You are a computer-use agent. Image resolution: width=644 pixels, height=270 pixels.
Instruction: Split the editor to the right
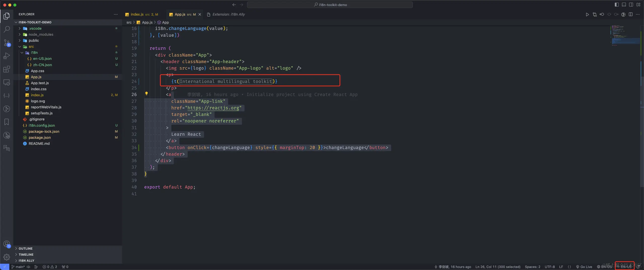tap(631, 14)
